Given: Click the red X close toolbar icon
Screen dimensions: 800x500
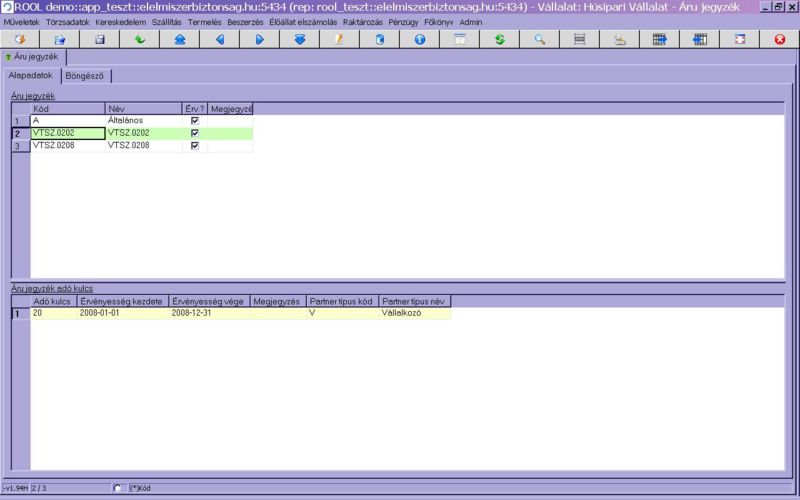Looking at the screenshot, I should [x=780, y=40].
